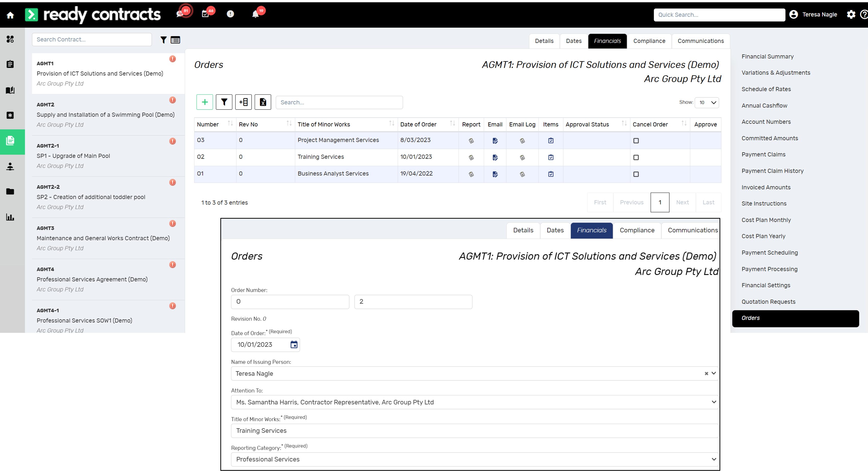Open the folder icon in left sidebar
This screenshot has height=471, width=868.
(x=10, y=192)
